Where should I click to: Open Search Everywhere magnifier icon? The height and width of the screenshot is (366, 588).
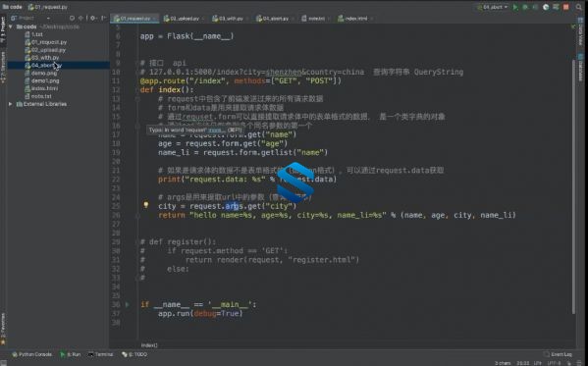pos(579,7)
